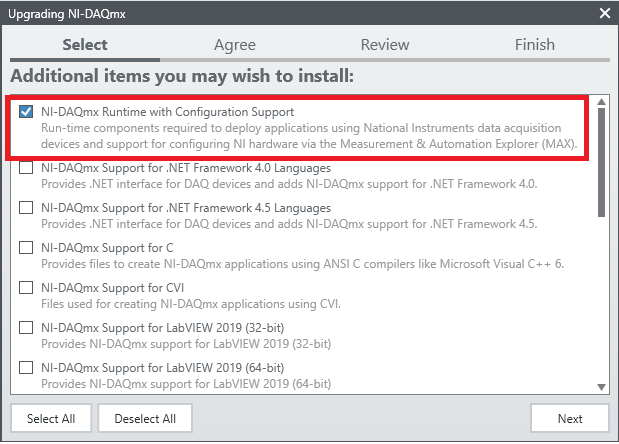Tick the NI-DAQmx Support for C checkbox

(x=27, y=247)
